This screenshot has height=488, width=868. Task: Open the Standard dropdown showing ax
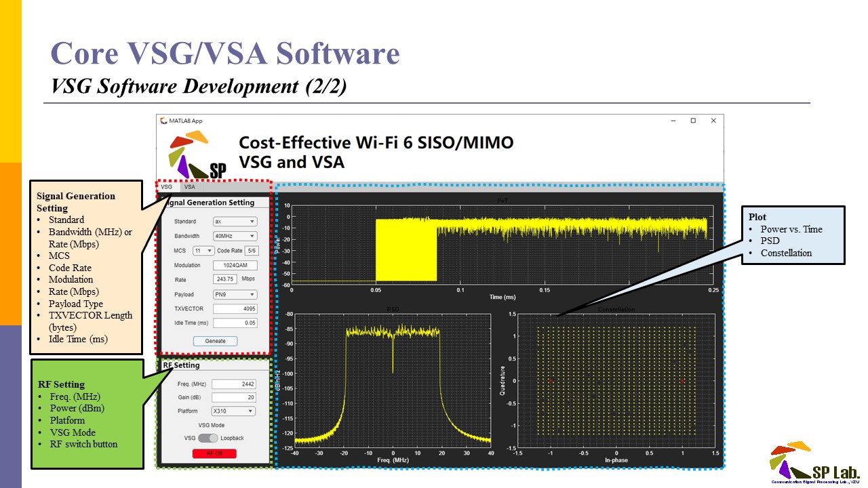click(235, 222)
